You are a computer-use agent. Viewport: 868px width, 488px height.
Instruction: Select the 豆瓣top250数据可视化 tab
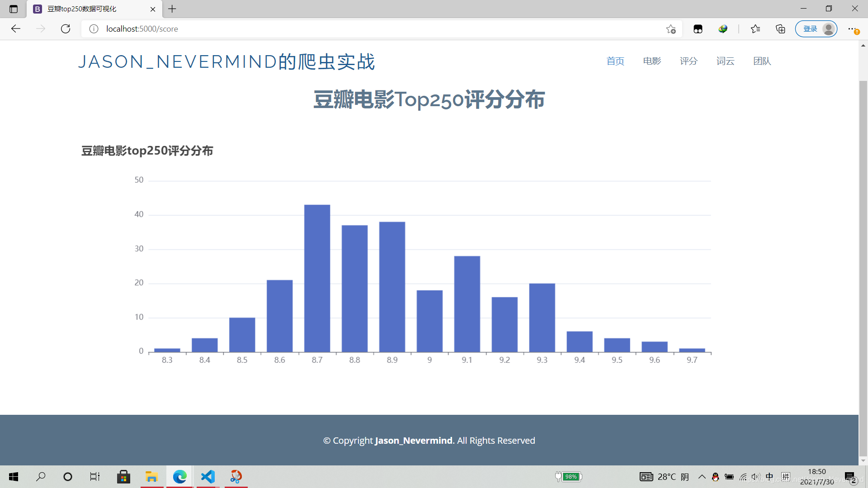[x=95, y=9]
